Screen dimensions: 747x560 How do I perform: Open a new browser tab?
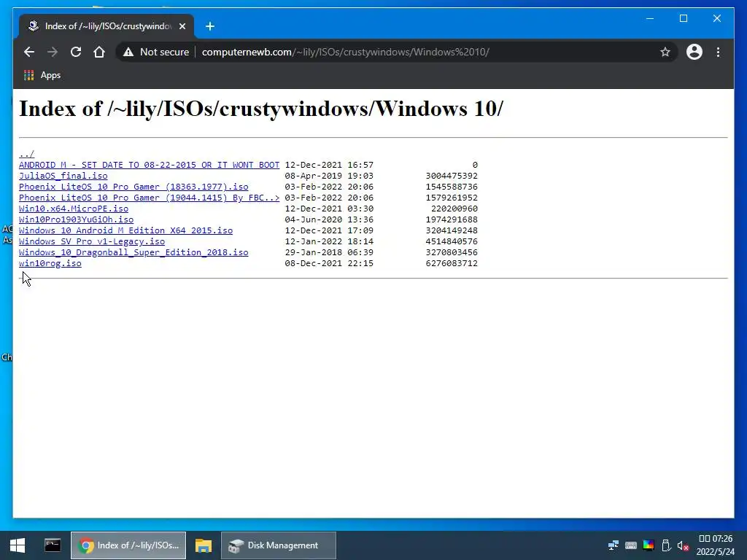[x=209, y=26]
